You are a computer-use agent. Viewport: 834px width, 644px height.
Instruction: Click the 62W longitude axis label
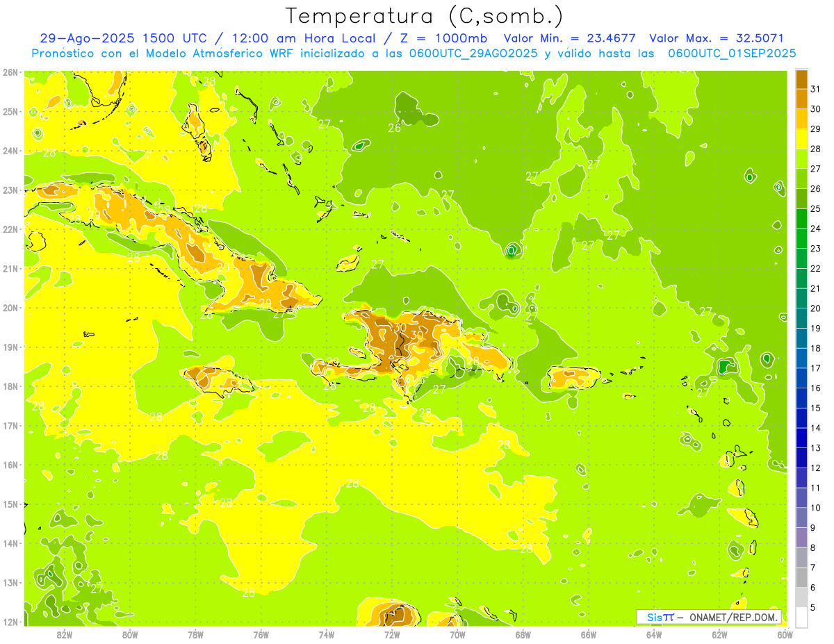click(719, 634)
